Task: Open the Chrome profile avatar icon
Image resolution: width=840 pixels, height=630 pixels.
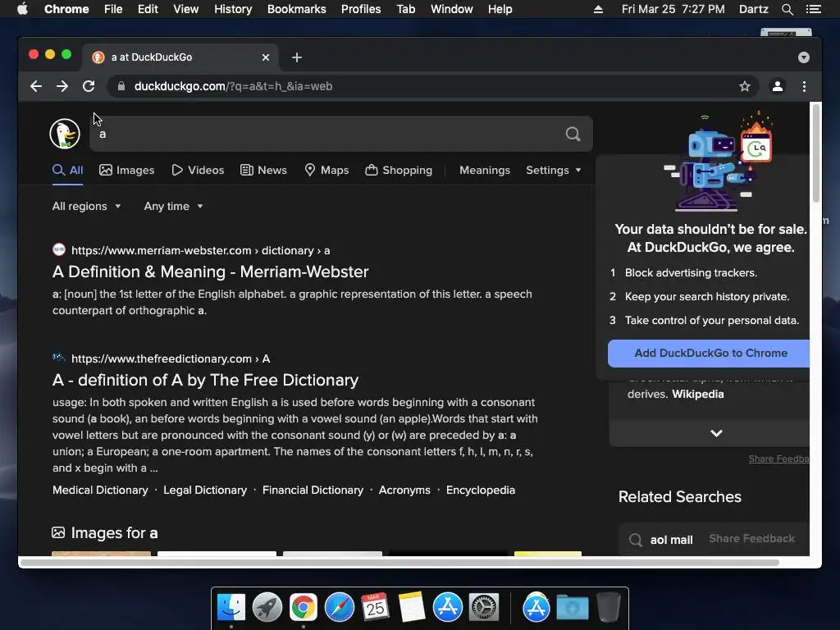Action: (778, 86)
